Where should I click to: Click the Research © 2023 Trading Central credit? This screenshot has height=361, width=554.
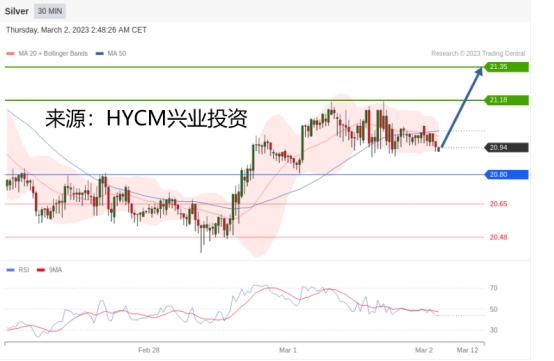tap(478, 54)
